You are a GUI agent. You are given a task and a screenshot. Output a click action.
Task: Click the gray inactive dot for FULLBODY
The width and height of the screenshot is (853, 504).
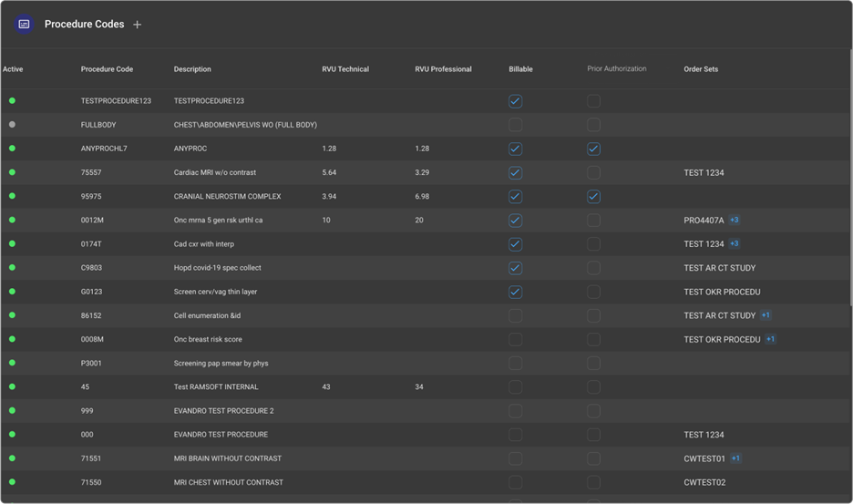point(12,125)
